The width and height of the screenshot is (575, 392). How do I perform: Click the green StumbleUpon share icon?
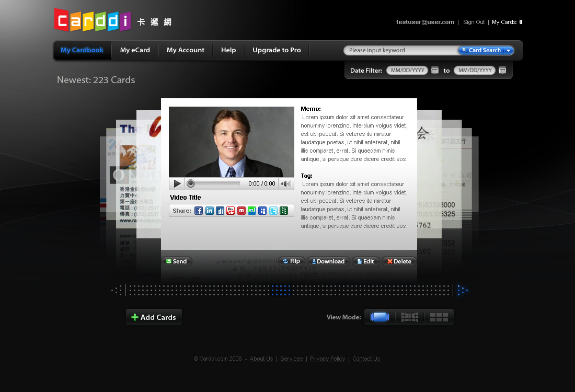click(252, 211)
